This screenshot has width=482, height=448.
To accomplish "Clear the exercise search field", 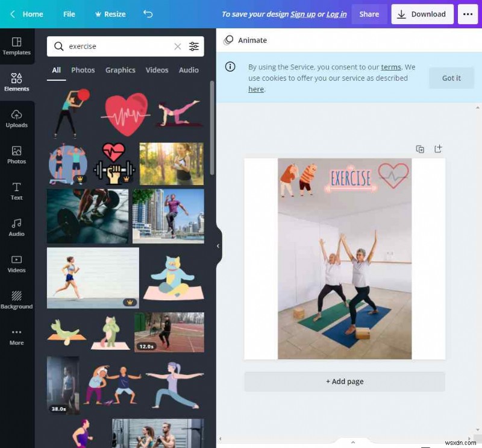I will pyautogui.click(x=178, y=46).
